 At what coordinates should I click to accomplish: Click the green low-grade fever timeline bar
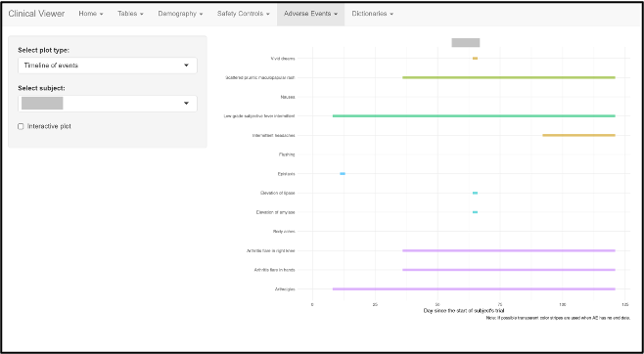474,116
